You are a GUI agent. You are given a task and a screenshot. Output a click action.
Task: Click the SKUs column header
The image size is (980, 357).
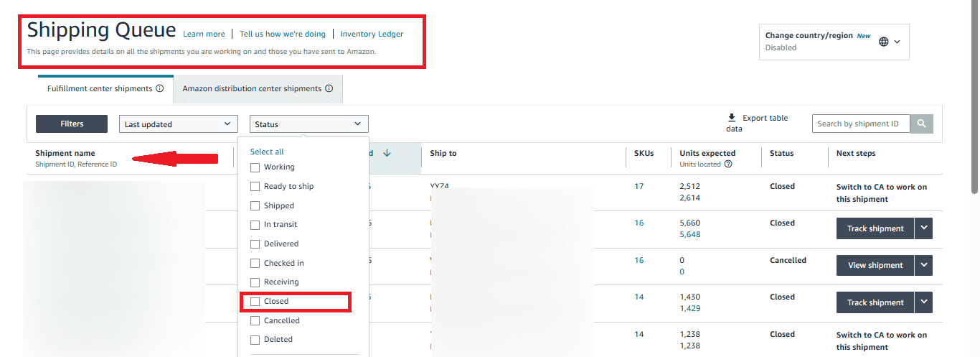tap(644, 153)
